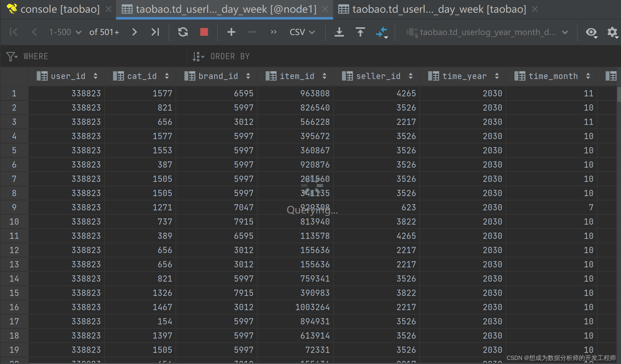621x364 pixels.
Task: Select item_id cell 113578
Action: tap(296, 236)
